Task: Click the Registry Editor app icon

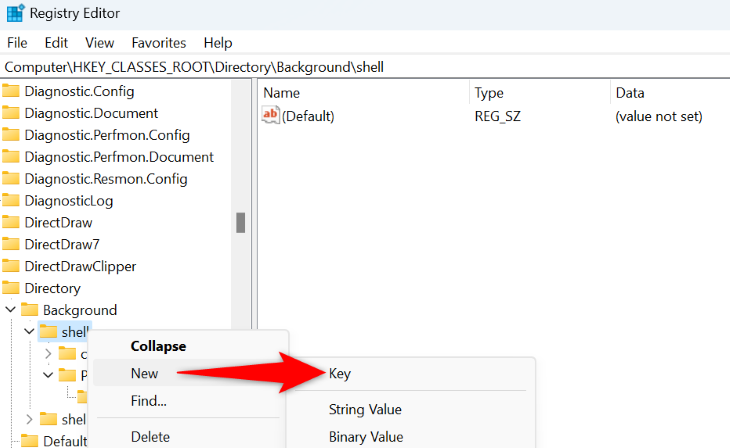Action: click(16, 14)
